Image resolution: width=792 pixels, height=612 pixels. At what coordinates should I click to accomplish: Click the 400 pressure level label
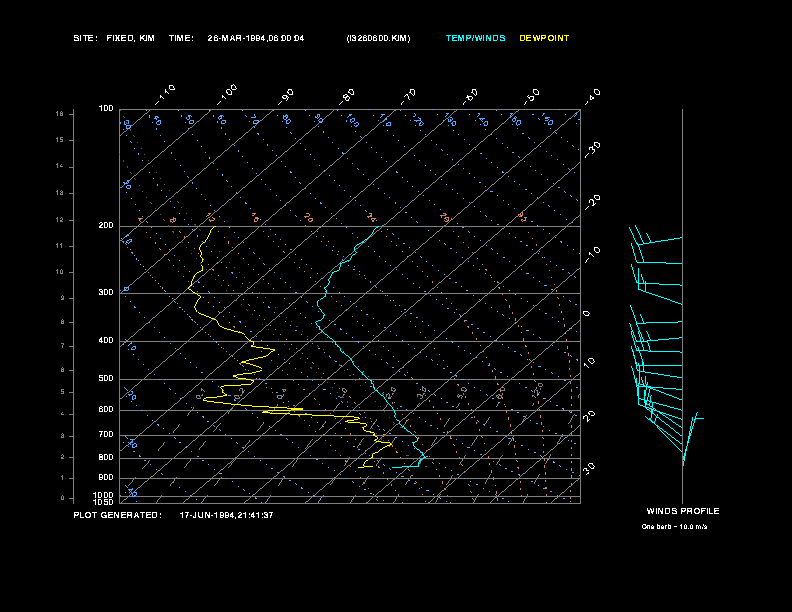pyautogui.click(x=106, y=340)
